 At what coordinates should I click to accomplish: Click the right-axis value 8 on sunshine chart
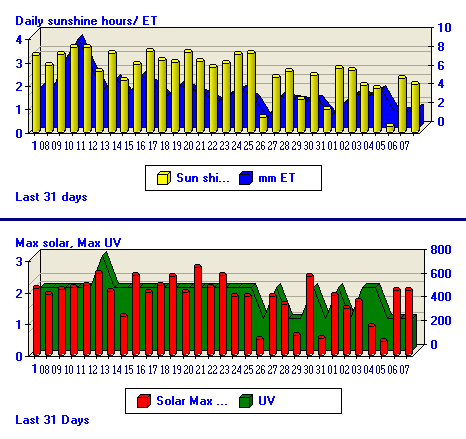[x=441, y=46]
